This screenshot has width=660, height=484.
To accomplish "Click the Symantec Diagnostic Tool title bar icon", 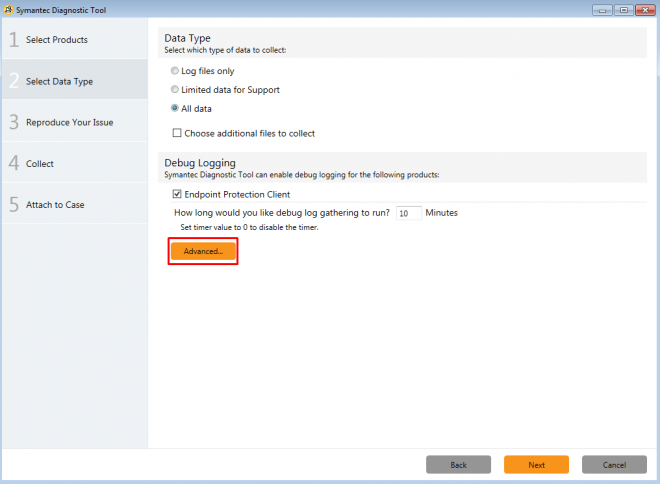I will click(x=8, y=10).
